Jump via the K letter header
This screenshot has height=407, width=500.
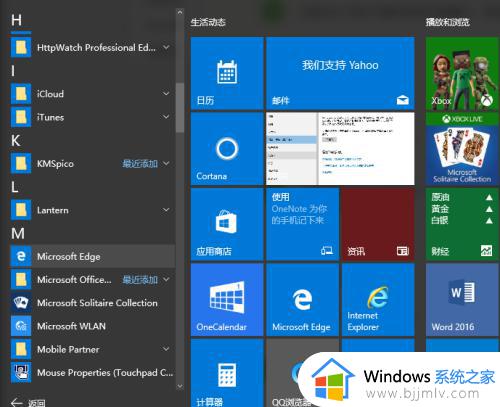click(x=16, y=141)
